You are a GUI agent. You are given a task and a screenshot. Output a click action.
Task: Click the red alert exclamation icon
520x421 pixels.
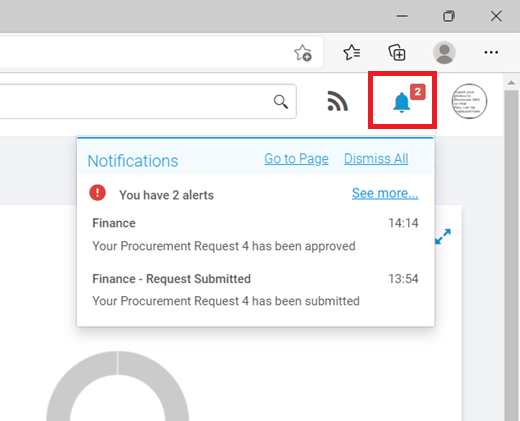coord(97,193)
